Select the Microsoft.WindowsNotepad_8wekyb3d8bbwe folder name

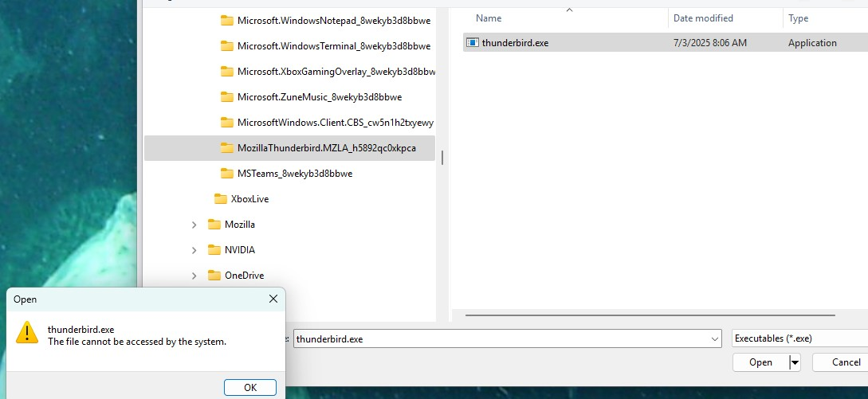(x=334, y=21)
